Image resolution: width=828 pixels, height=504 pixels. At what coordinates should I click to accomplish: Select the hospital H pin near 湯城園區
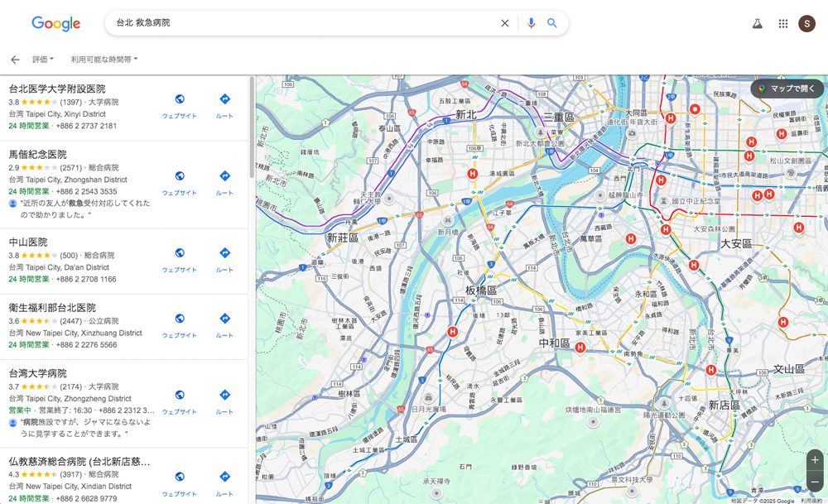pos(473,174)
